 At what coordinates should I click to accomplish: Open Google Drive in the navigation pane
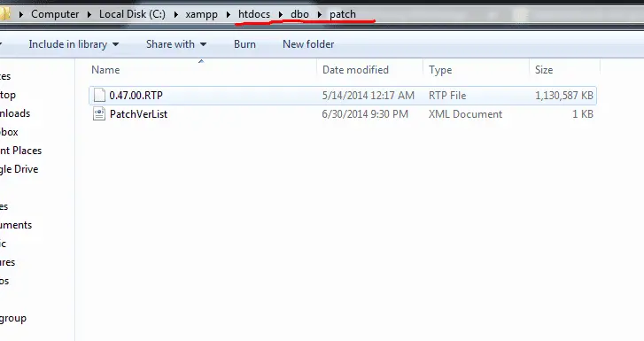pyautogui.click(x=19, y=169)
